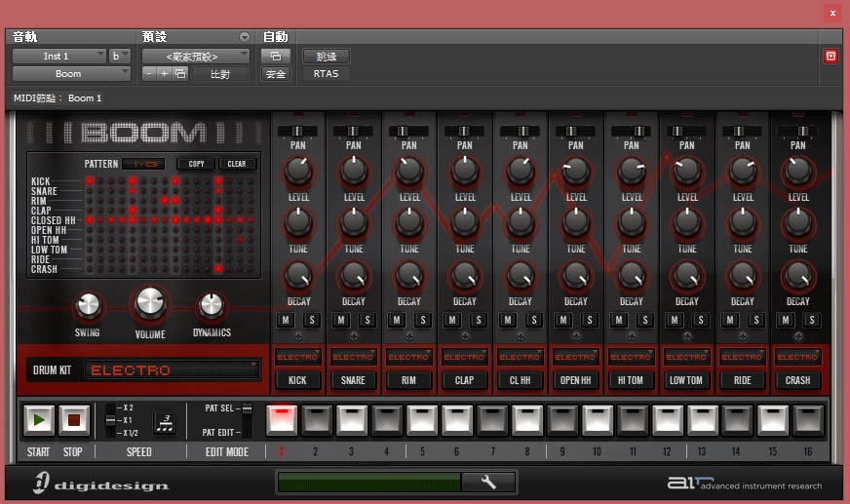Toggle step 2 sequencer pad

point(317,420)
